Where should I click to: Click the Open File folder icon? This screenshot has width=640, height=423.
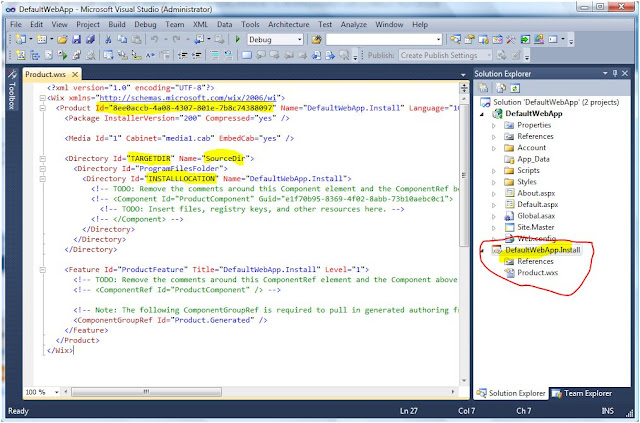coord(62,40)
